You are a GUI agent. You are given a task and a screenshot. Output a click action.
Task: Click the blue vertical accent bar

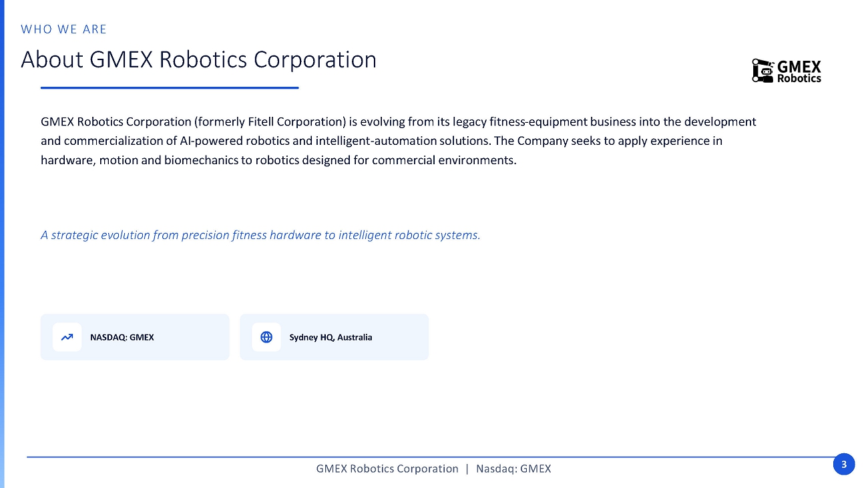(2, 244)
